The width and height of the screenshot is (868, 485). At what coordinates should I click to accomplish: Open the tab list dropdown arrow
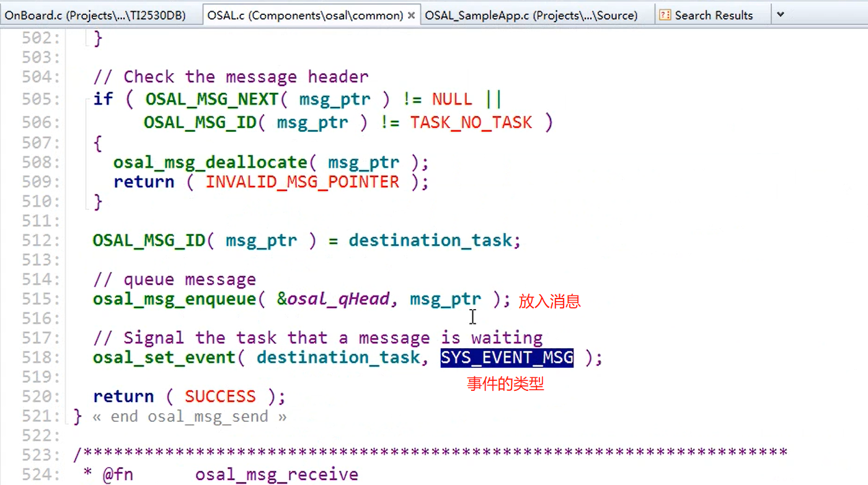[x=781, y=14]
